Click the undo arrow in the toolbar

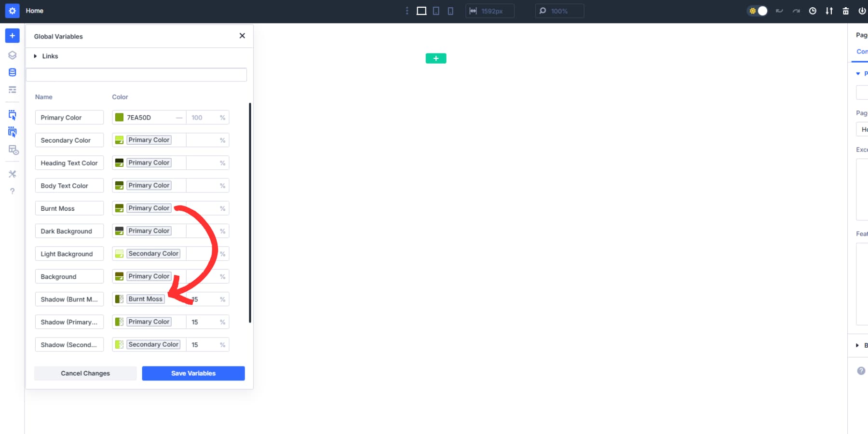point(779,11)
